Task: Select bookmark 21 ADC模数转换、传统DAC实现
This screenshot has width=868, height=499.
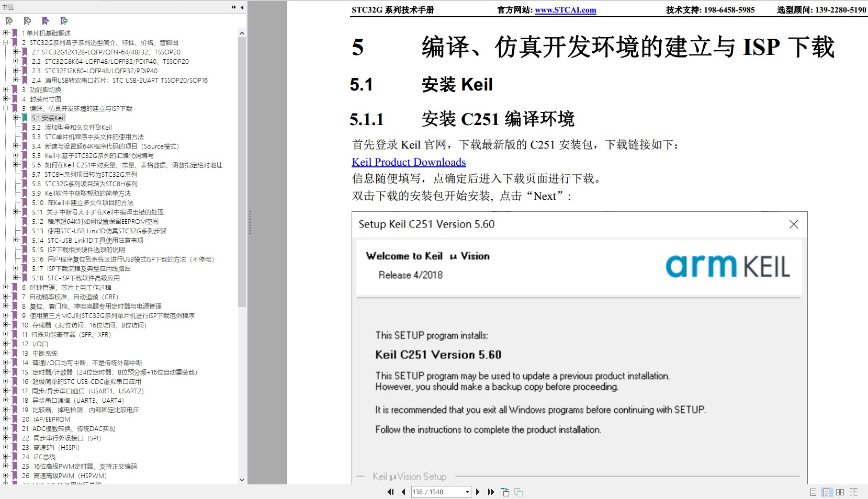Action: pos(69,428)
